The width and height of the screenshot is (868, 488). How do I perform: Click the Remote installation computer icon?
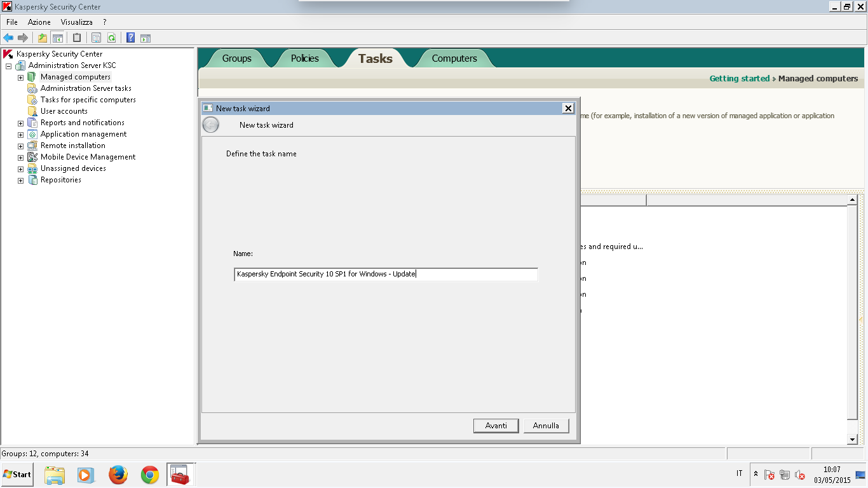(32, 146)
